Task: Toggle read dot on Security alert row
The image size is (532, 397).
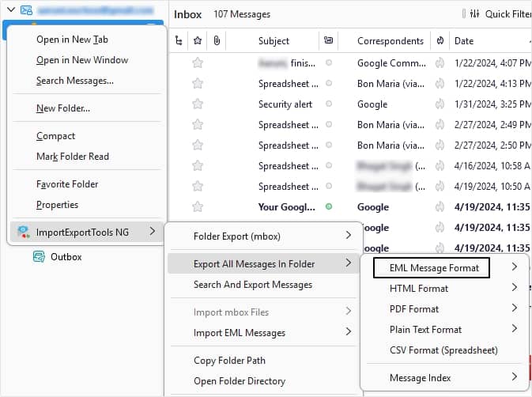Action: (329, 104)
